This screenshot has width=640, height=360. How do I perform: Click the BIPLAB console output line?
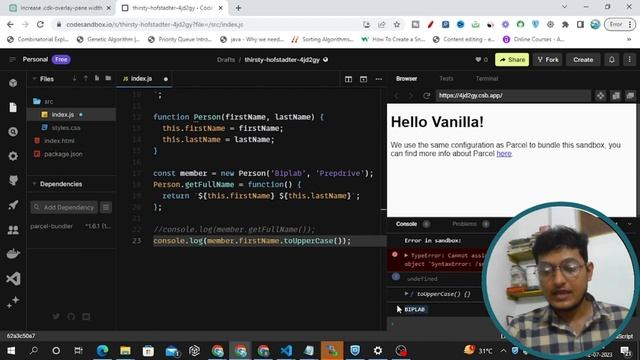coord(414,309)
